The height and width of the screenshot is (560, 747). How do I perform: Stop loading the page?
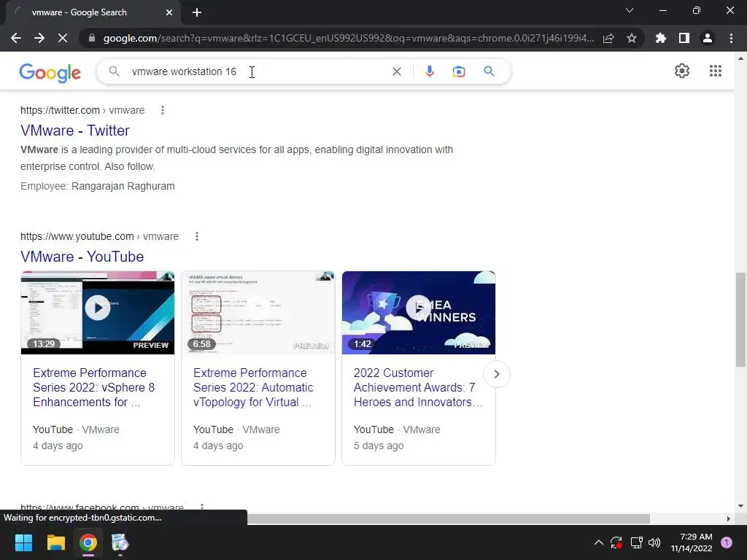tap(63, 38)
